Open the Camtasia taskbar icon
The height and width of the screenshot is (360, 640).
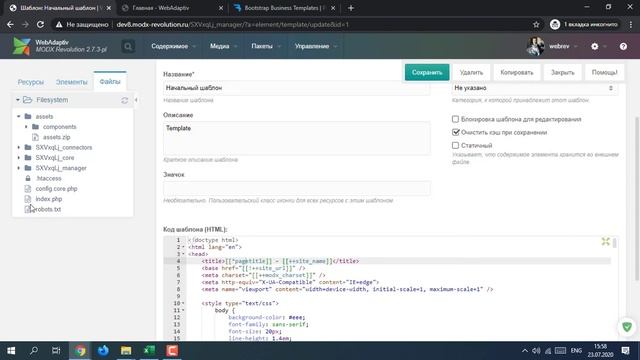(172, 351)
